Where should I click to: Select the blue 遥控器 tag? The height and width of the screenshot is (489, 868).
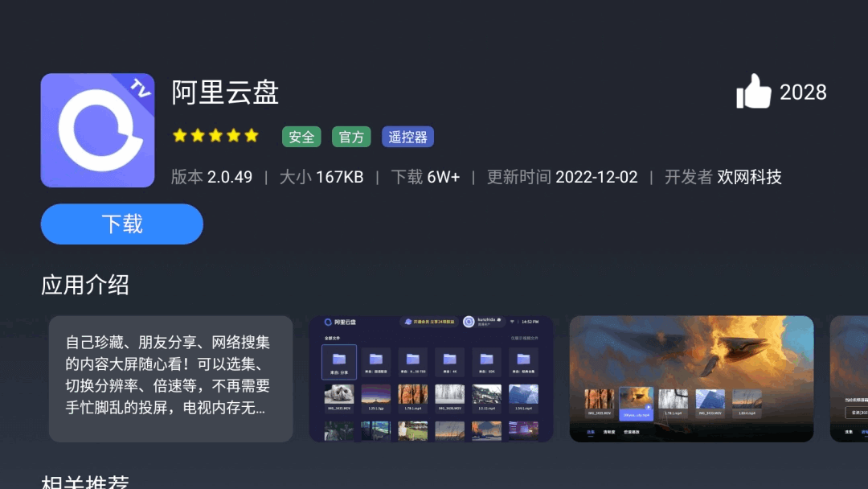[x=407, y=137]
